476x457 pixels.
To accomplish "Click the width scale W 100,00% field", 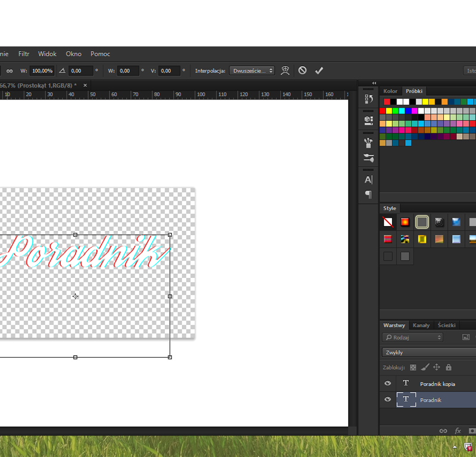I will coord(42,71).
